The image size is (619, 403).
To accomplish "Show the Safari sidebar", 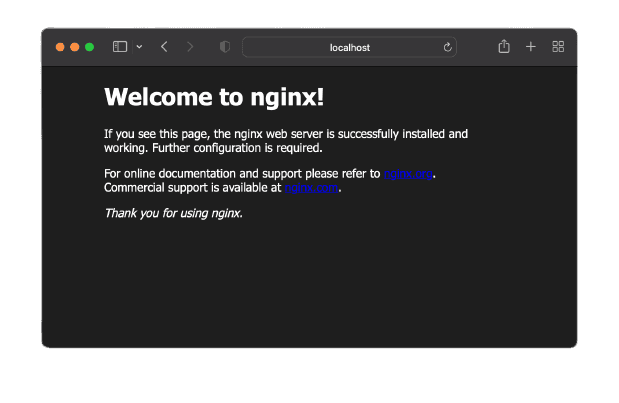I will coord(120,47).
